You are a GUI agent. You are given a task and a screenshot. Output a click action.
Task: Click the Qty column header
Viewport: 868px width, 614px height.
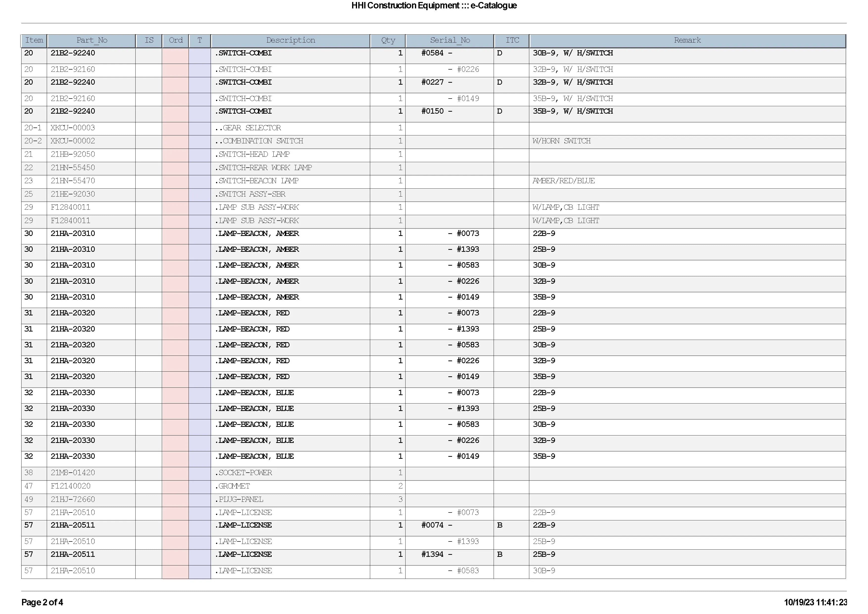pyautogui.click(x=388, y=40)
